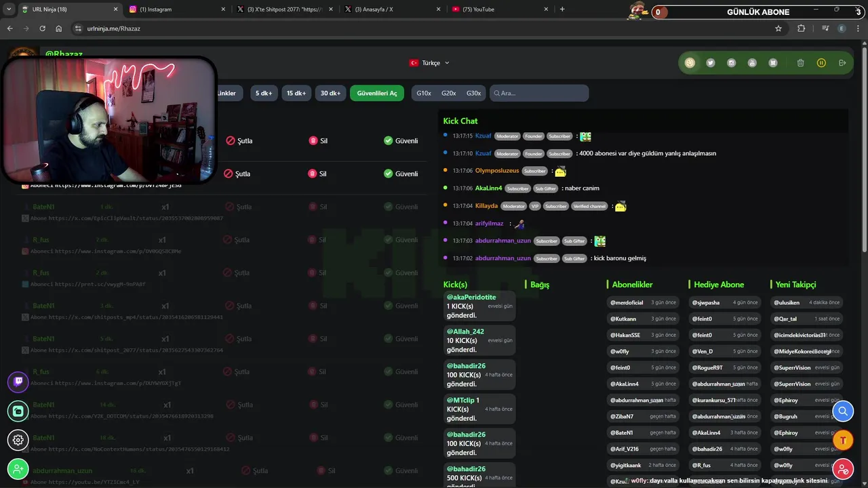This screenshot has height=488, width=868.
Task: Click the YouTube filter icon in green toolbar
Action: point(752,63)
